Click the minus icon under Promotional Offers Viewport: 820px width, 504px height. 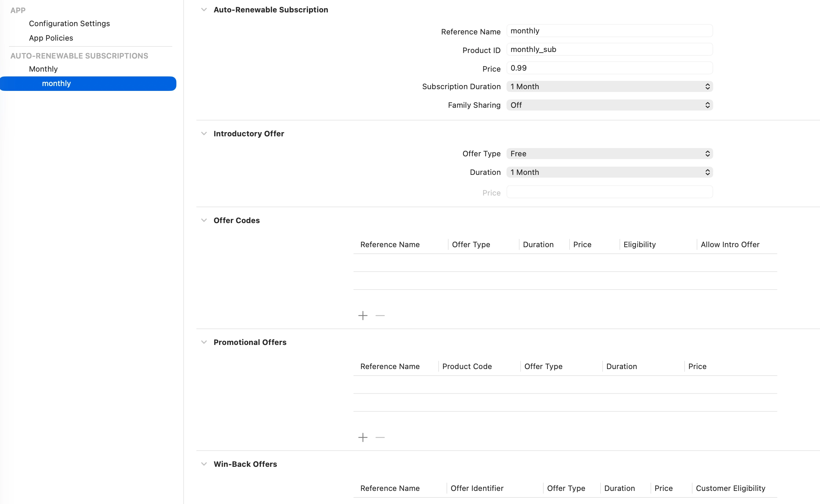pos(380,437)
